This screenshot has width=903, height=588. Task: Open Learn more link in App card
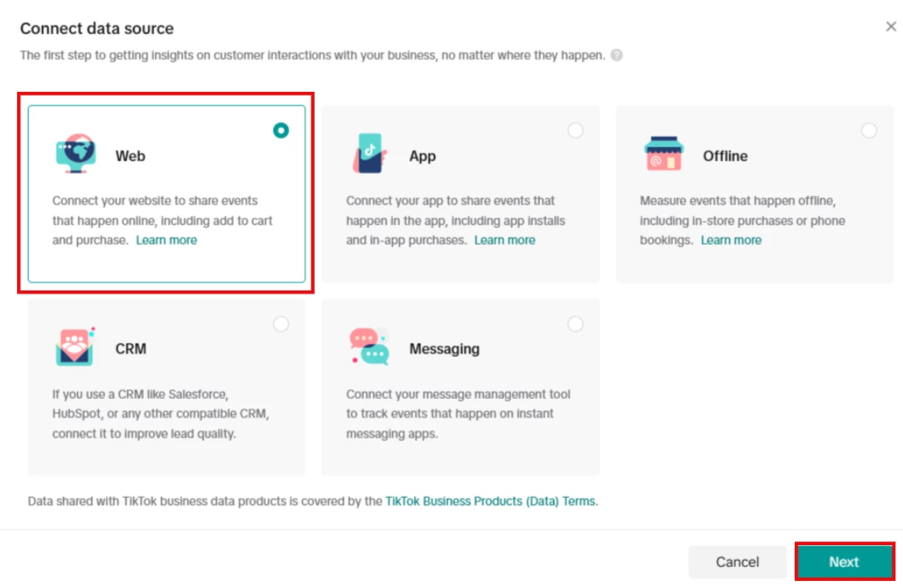point(505,241)
